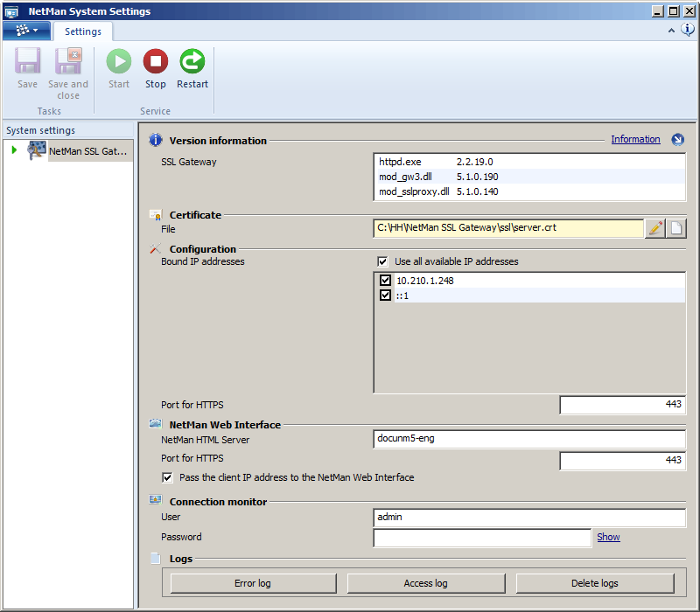The height and width of the screenshot is (612, 700).
Task: Switch to the Settings tab
Action: pyautogui.click(x=82, y=30)
